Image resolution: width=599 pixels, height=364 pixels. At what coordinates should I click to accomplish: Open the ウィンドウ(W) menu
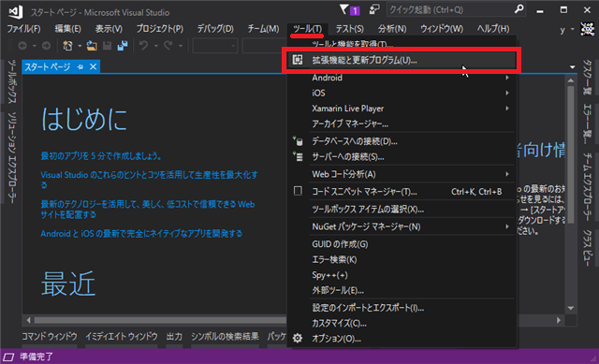coord(442,29)
